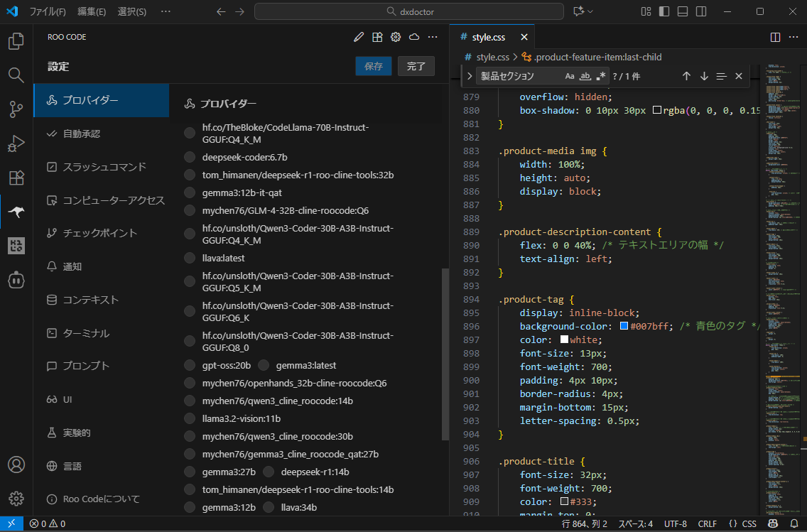
Task: Open the Explorer view in activity bar
Action: 16,41
